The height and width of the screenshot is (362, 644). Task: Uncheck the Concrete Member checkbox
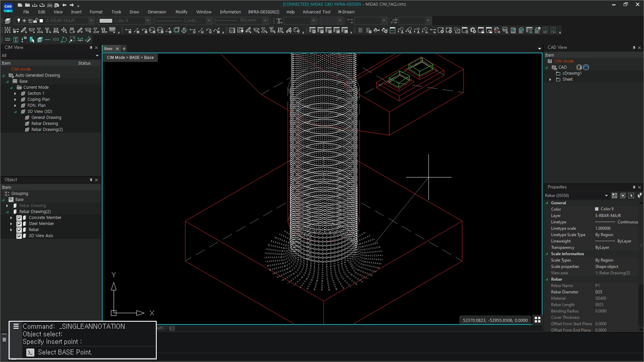[19, 217]
